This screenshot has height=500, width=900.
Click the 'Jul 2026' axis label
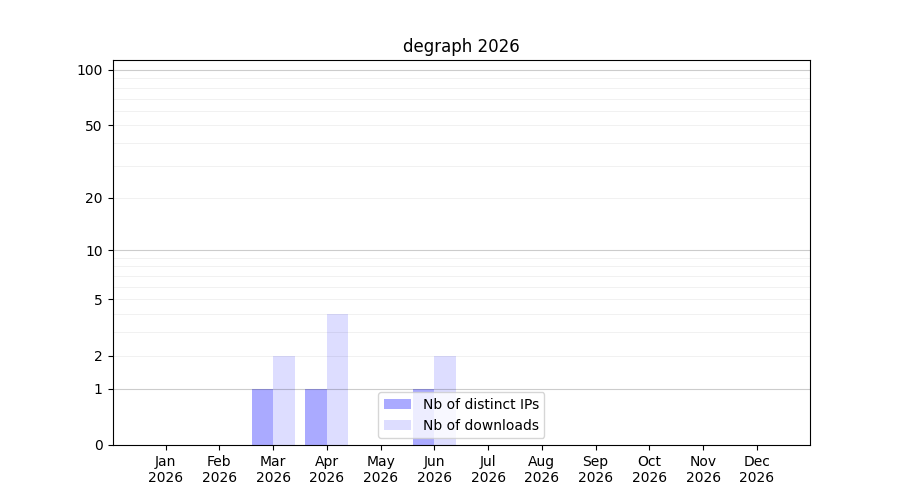[488, 469]
